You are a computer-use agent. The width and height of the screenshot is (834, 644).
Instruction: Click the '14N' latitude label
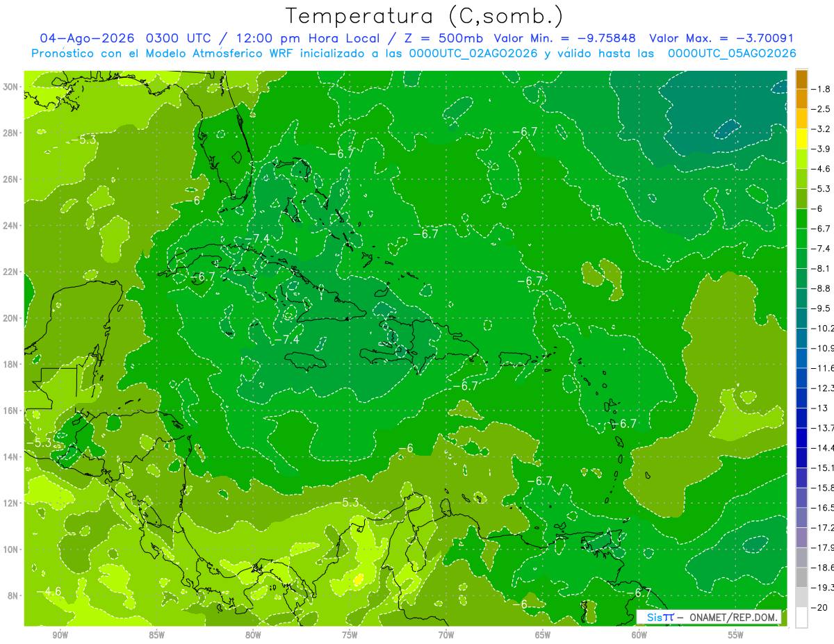(x=11, y=456)
